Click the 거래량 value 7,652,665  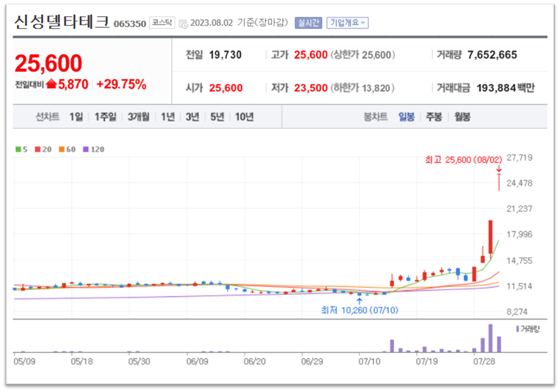[x=492, y=55]
